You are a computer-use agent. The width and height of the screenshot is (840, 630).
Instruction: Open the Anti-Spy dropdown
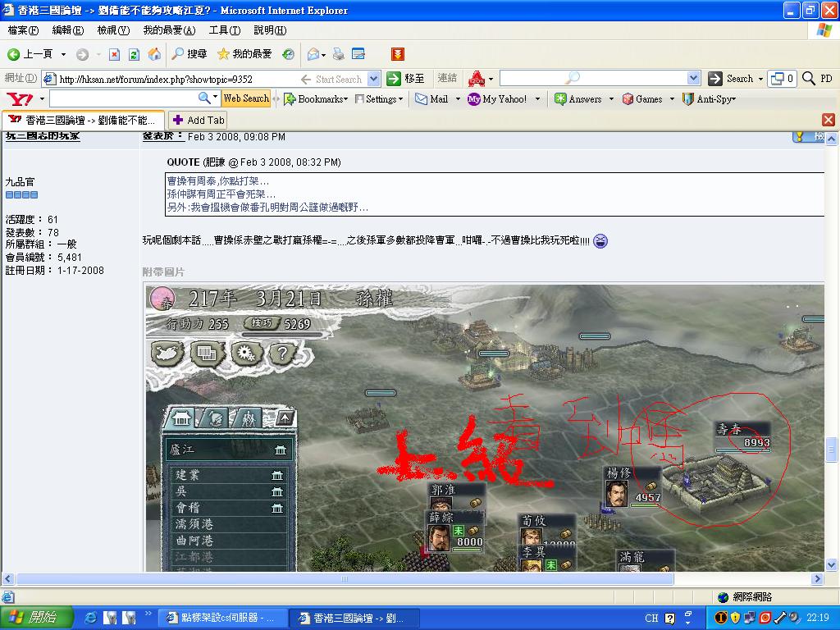[x=710, y=99]
